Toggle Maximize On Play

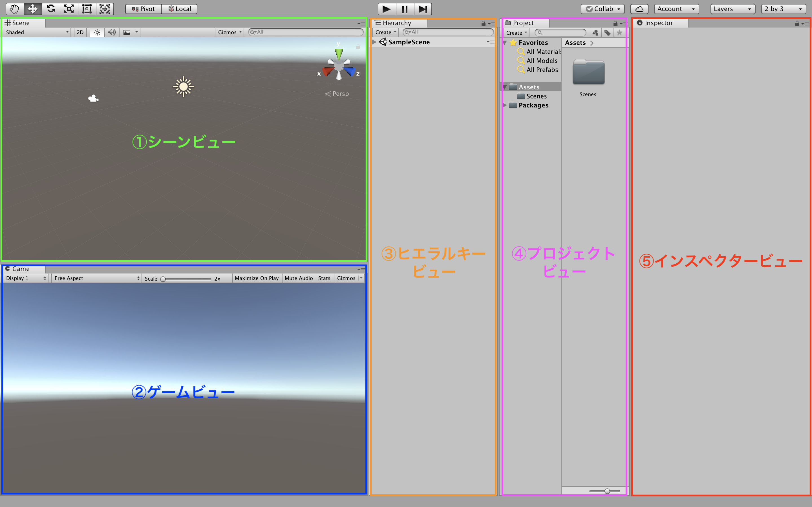(x=257, y=278)
